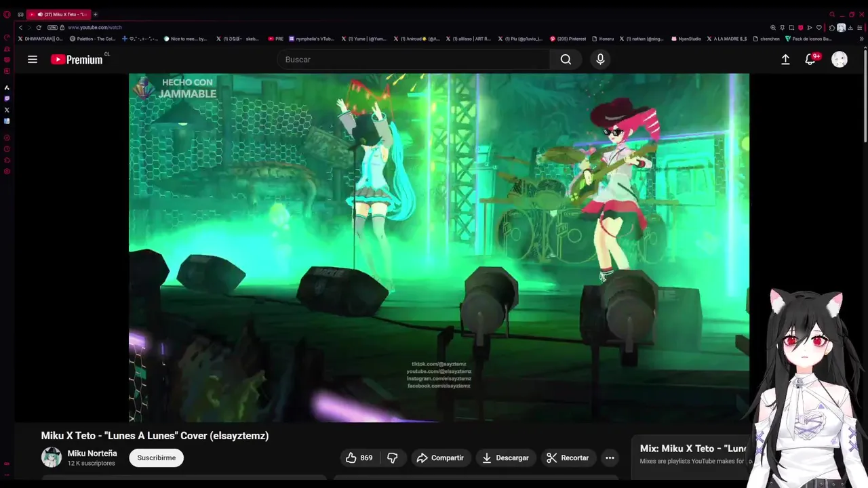Open a new browser tab

96,14
